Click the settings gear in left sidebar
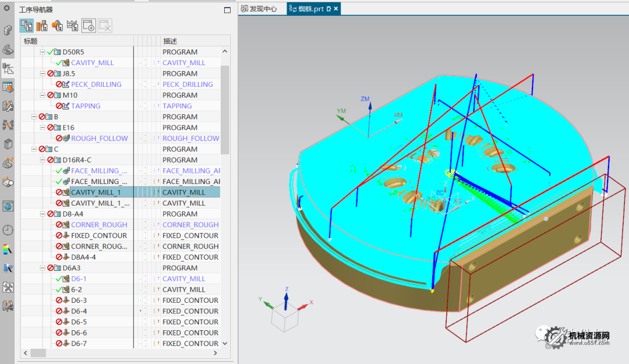The image size is (629, 364). point(7,8)
